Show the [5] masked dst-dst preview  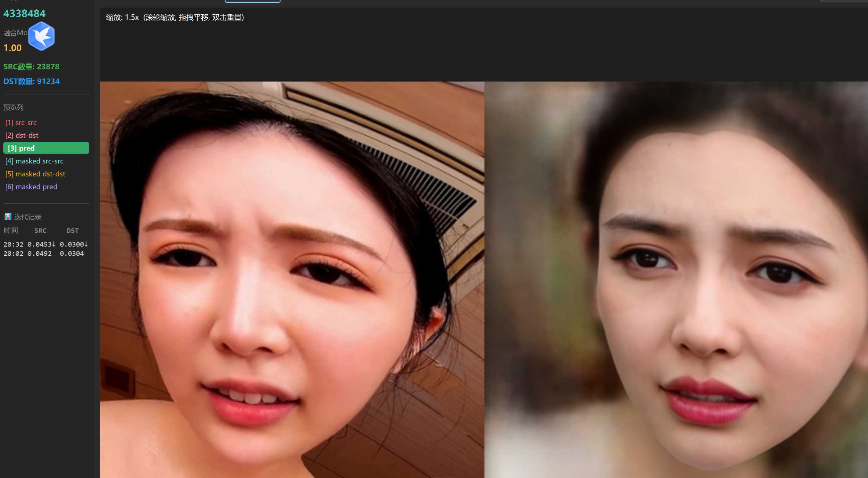click(35, 174)
